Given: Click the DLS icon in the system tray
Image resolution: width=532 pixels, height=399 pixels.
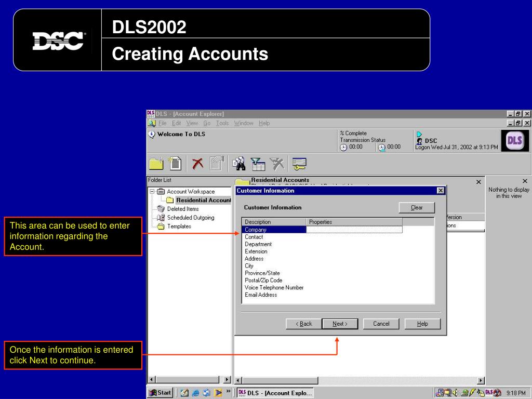Looking at the screenshot, I should pyautogui.click(x=489, y=392).
